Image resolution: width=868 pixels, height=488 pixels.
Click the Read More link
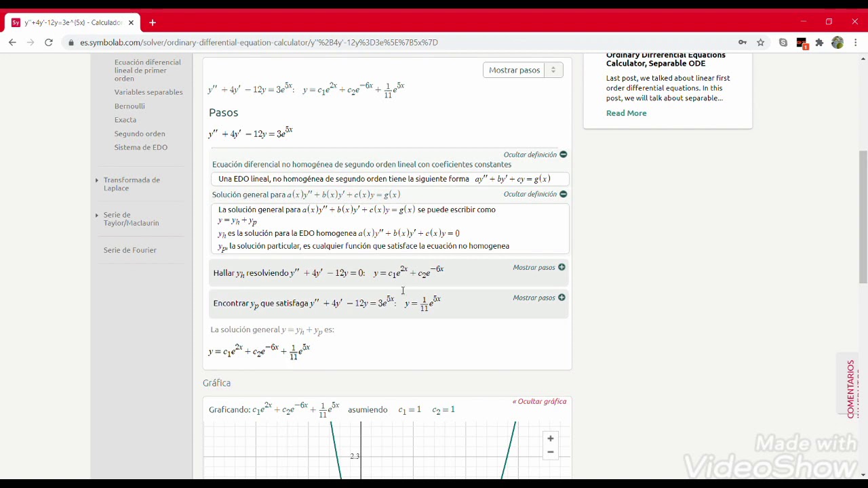tap(627, 113)
